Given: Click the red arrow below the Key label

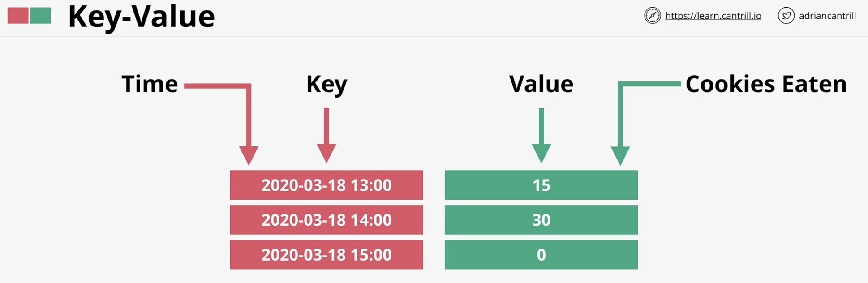Looking at the screenshot, I should pyautogui.click(x=327, y=136).
